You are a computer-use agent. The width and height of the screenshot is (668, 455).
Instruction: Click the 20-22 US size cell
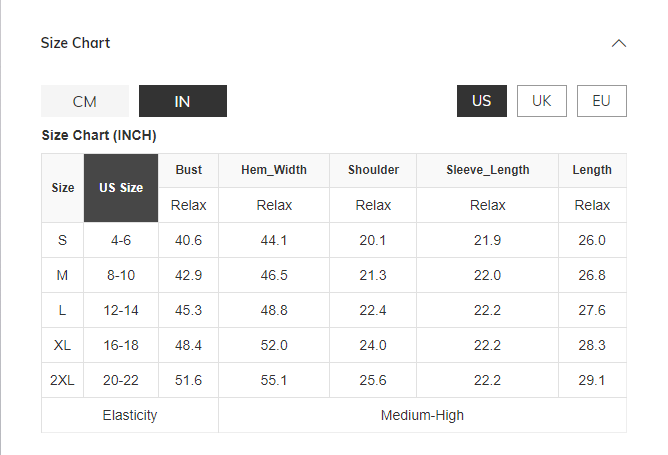pyautogui.click(x=121, y=380)
